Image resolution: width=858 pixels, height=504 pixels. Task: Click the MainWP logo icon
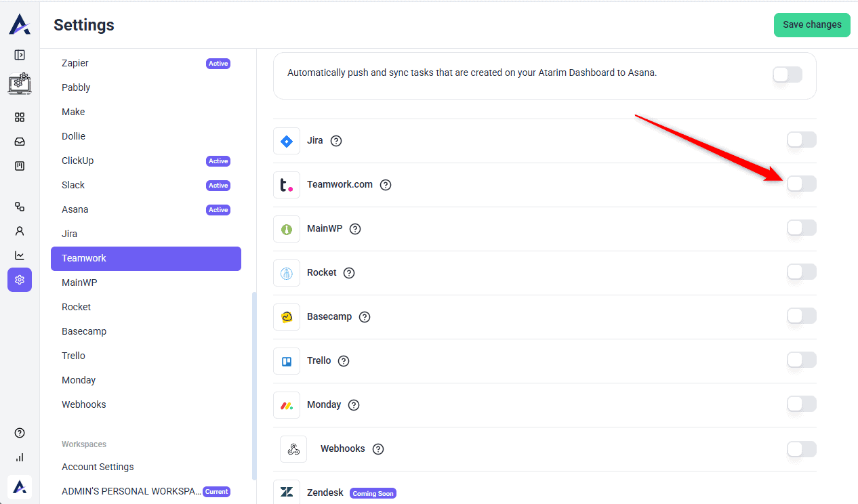pyautogui.click(x=287, y=229)
